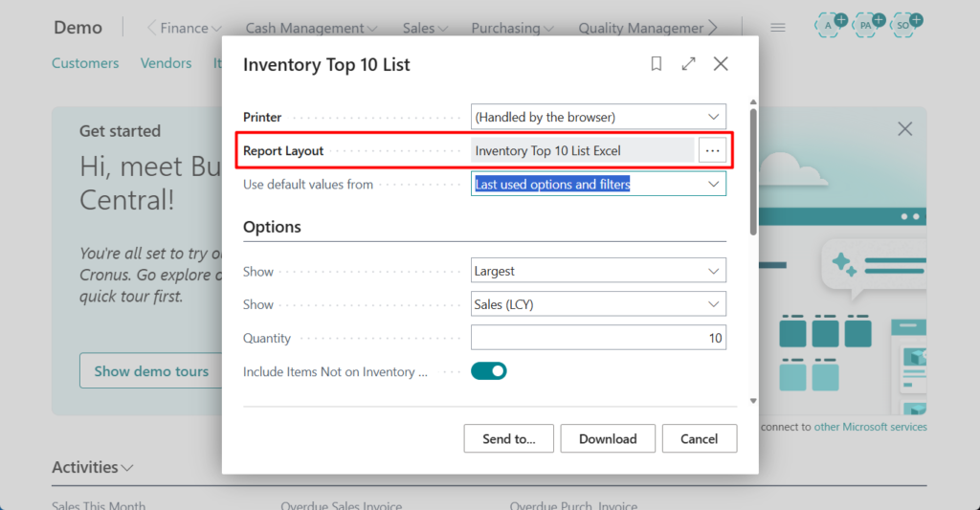
Task: Open the navigation hamburger menu
Action: pyautogui.click(x=778, y=28)
